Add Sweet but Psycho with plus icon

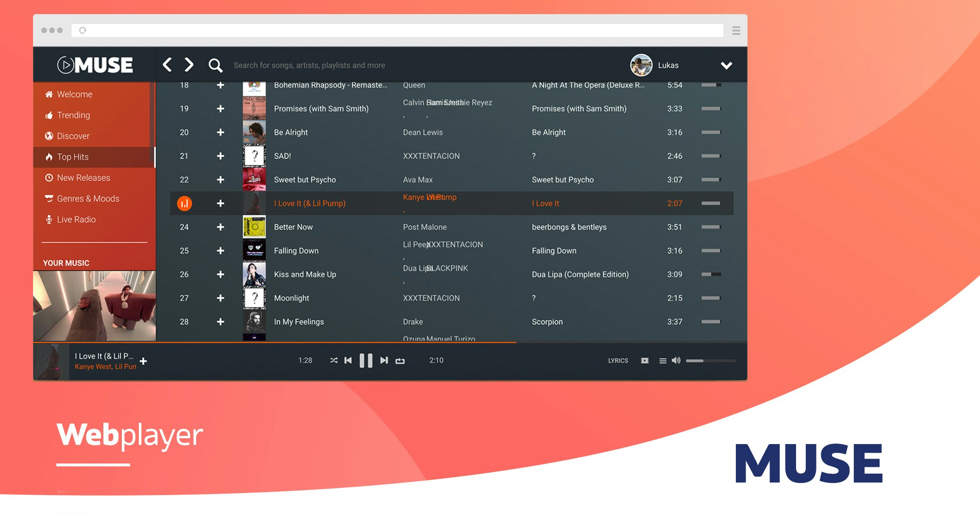(x=220, y=180)
